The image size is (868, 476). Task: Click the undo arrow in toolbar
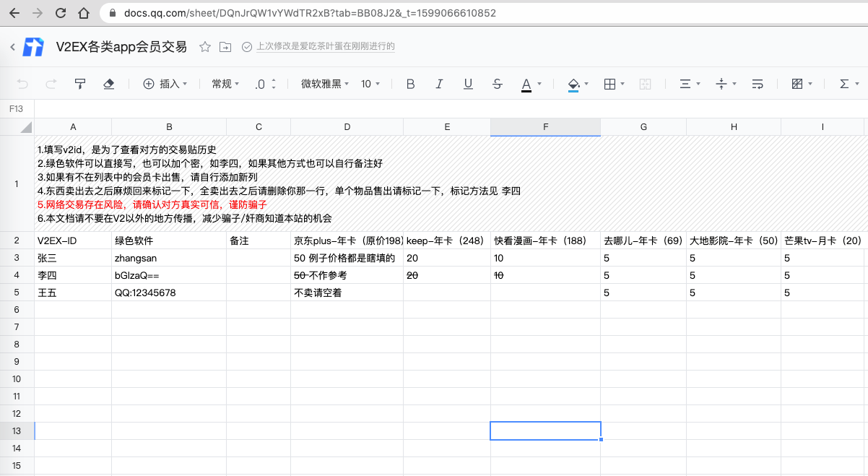tap(22, 84)
